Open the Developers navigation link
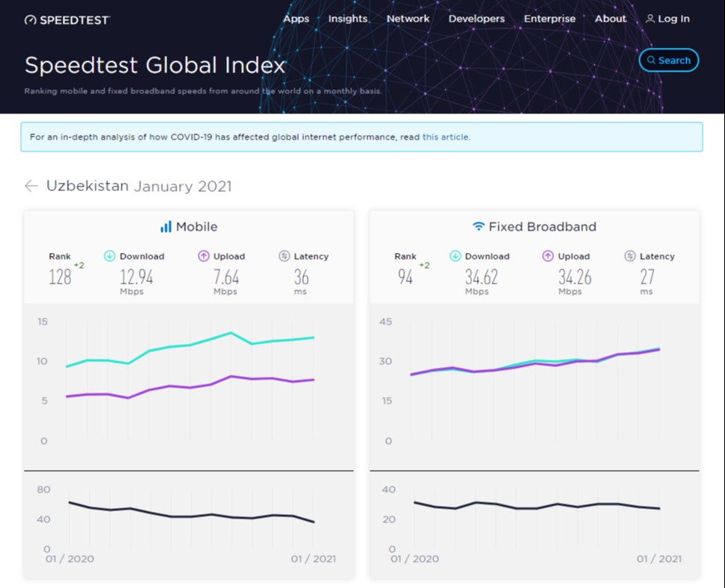The image size is (725, 588). click(476, 19)
